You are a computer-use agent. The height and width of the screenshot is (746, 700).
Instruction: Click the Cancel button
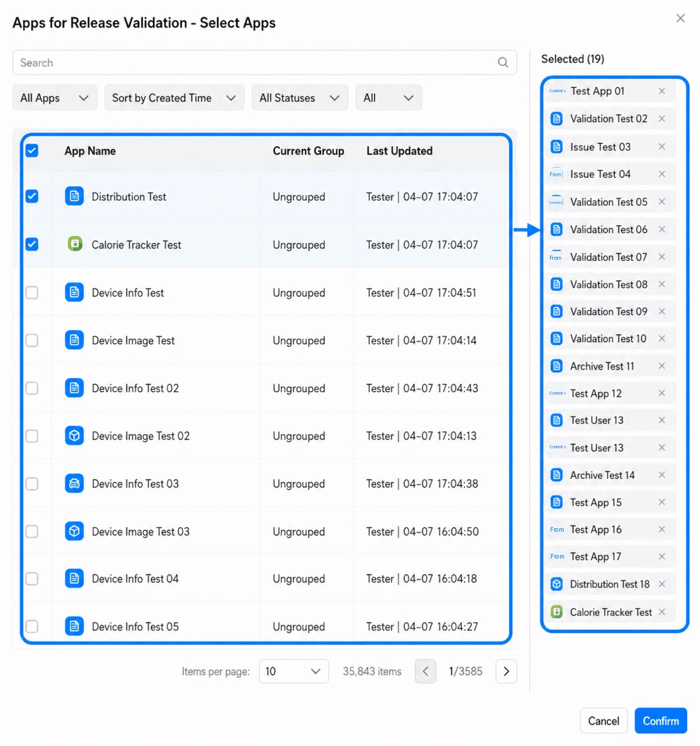tap(604, 721)
